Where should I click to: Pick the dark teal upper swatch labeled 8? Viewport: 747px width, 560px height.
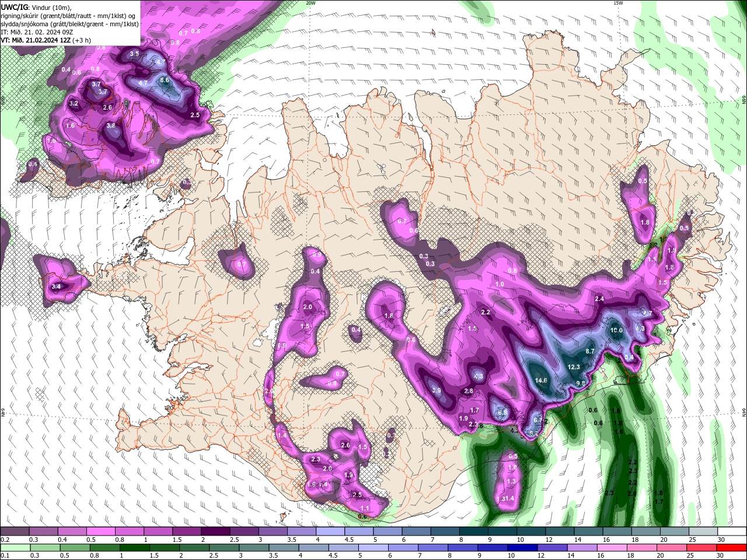[474, 531]
